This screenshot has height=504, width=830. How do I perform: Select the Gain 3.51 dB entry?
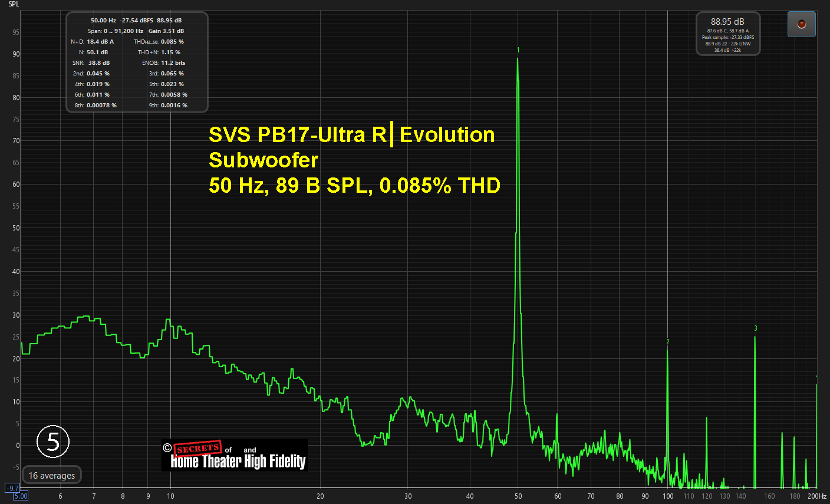click(166, 31)
